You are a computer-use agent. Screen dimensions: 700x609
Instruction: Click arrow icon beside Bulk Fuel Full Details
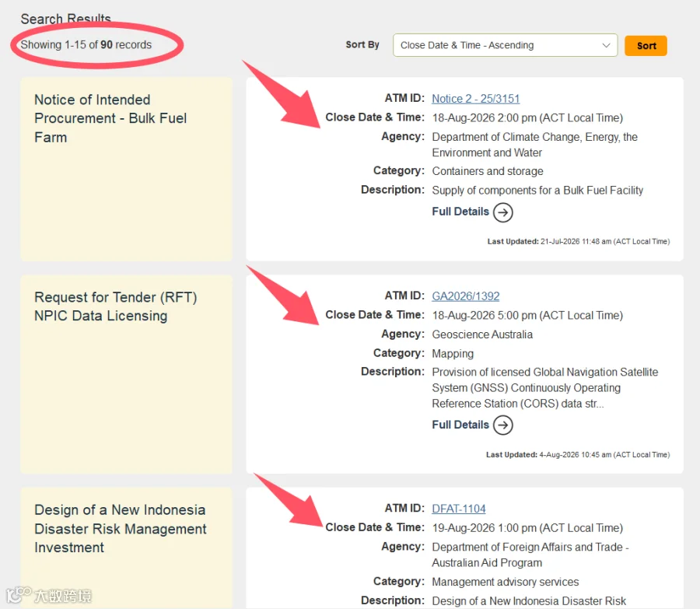point(503,212)
